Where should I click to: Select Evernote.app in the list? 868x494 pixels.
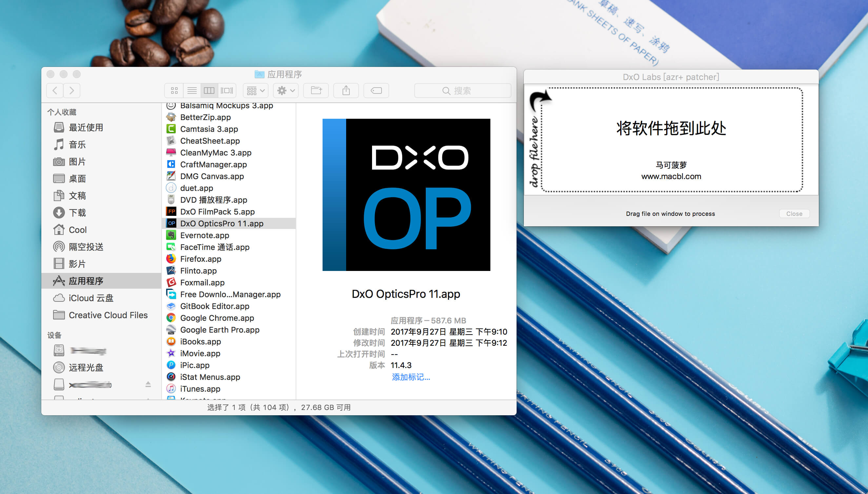[x=229, y=236]
